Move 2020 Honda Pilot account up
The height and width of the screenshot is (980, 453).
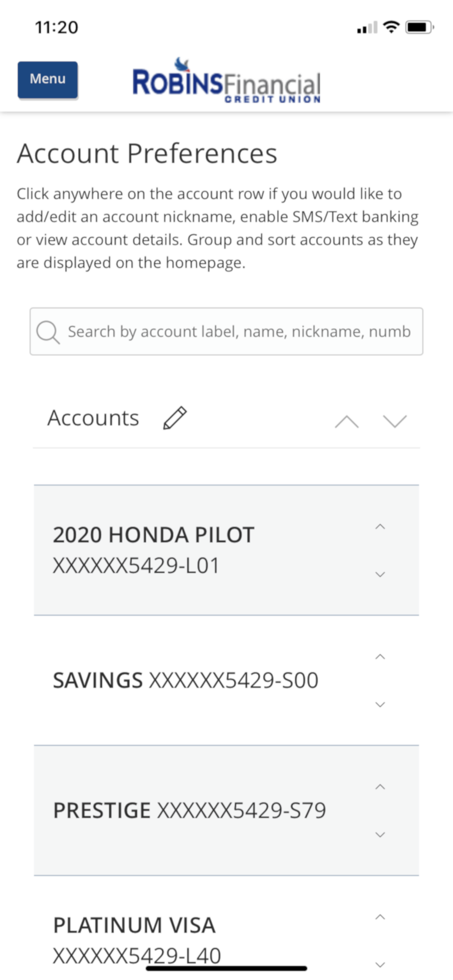click(380, 527)
